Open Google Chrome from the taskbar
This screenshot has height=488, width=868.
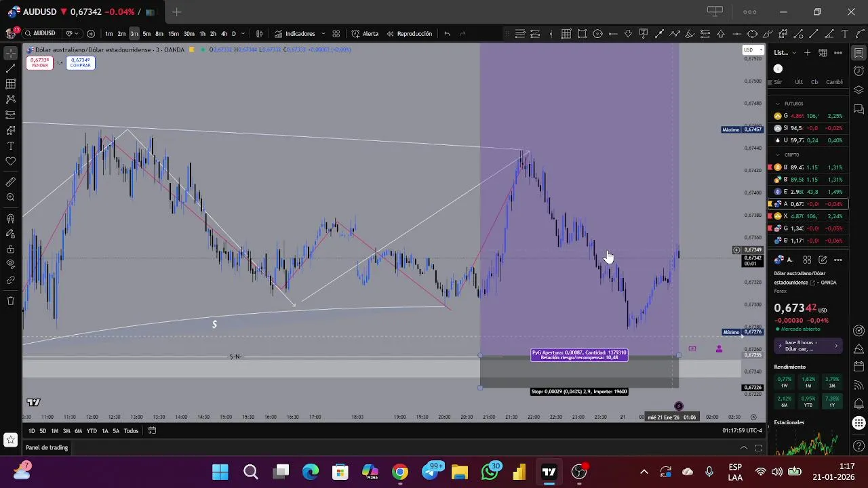(x=400, y=472)
